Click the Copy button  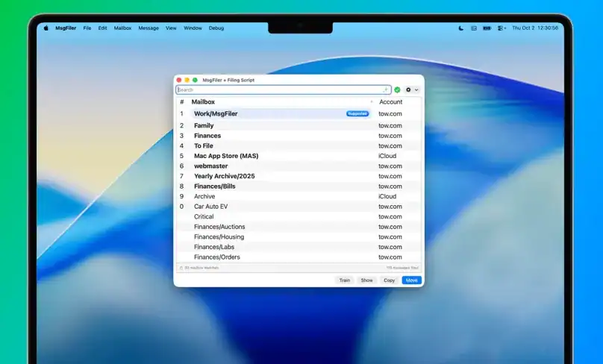[389, 280]
